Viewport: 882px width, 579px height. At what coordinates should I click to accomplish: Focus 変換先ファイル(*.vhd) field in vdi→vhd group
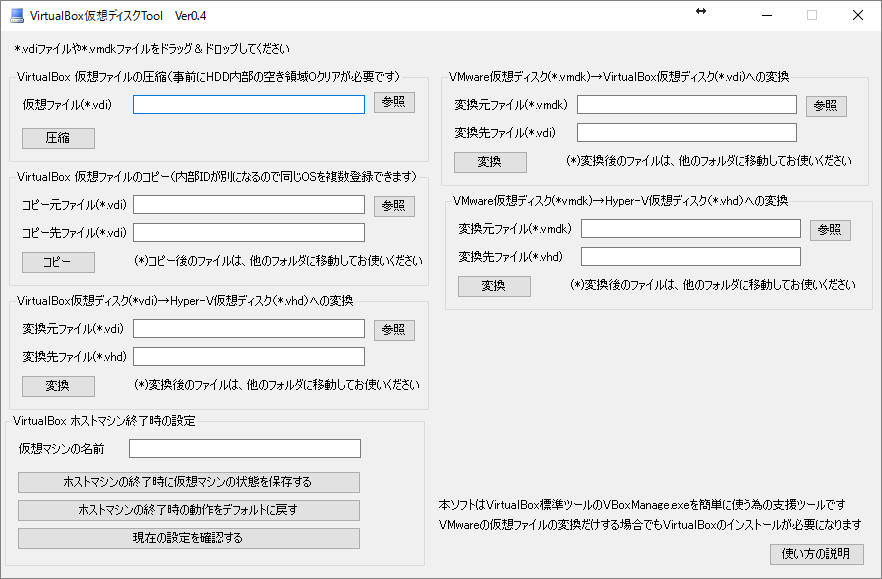tap(249, 356)
